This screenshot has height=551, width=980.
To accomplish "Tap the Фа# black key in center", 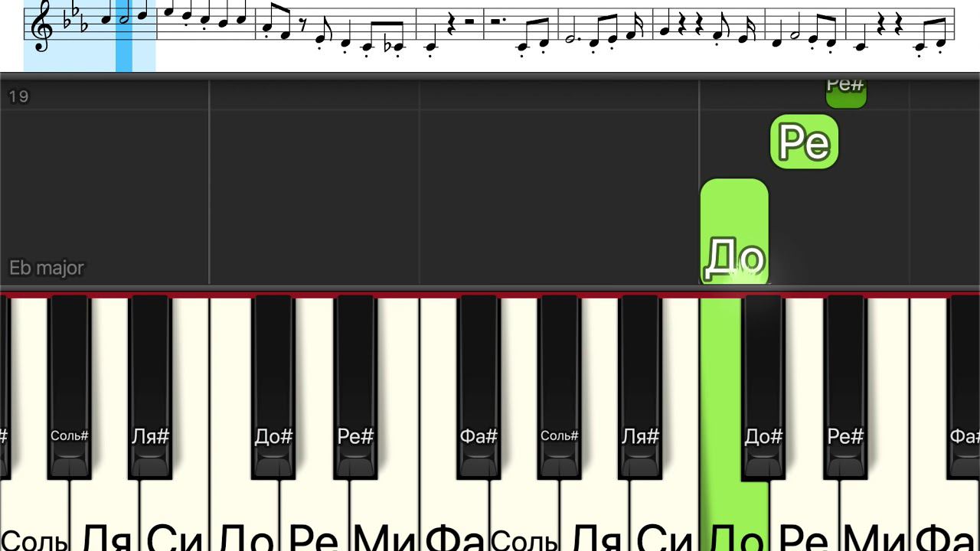I will point(479,386).
